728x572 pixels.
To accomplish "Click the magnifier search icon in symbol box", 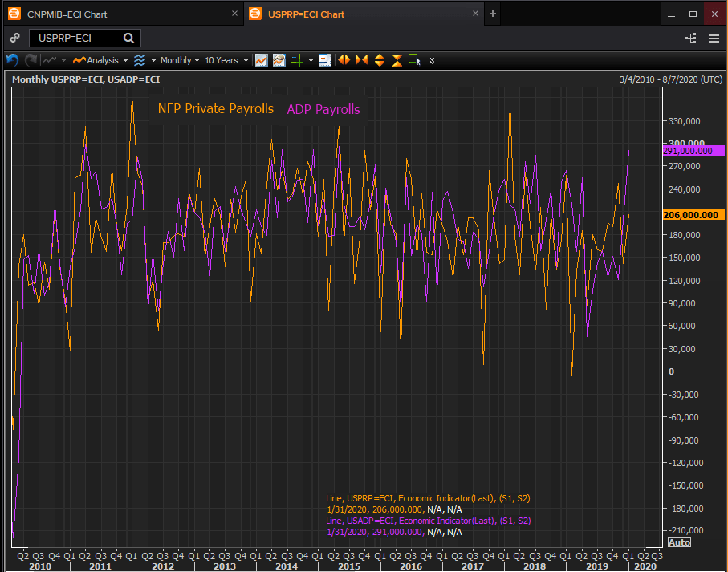I will point(128,38).
